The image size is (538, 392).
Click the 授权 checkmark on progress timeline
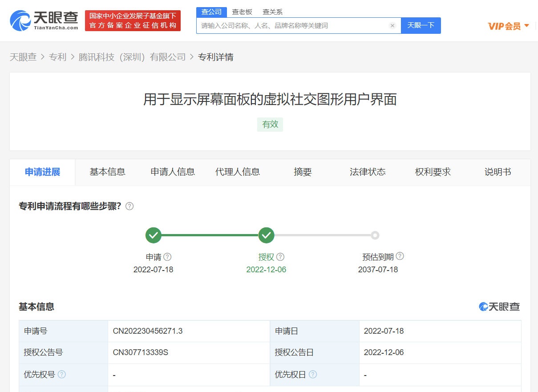click(x=266, y=235)
